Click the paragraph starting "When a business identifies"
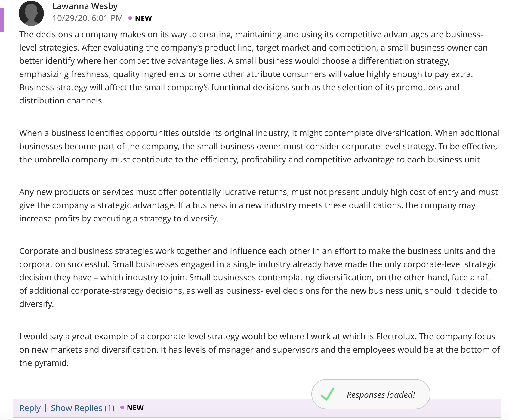The height and width of the screenshot is (420, 509). pos(259,146)
